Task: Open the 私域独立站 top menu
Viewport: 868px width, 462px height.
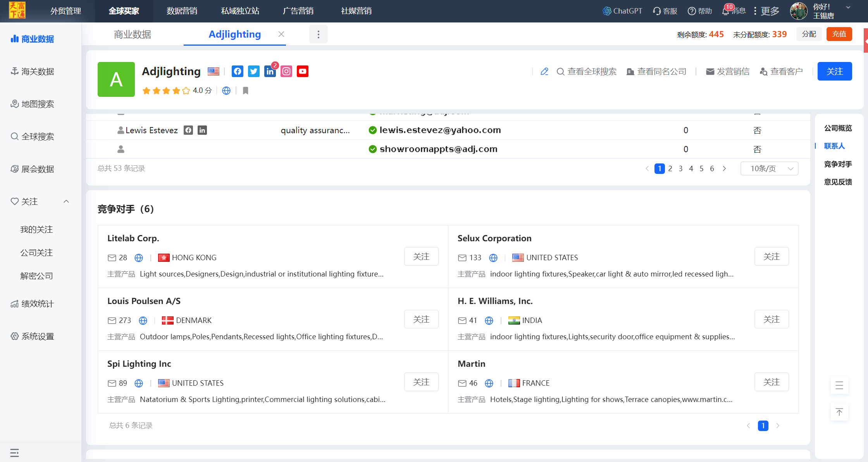Action: 240,11
